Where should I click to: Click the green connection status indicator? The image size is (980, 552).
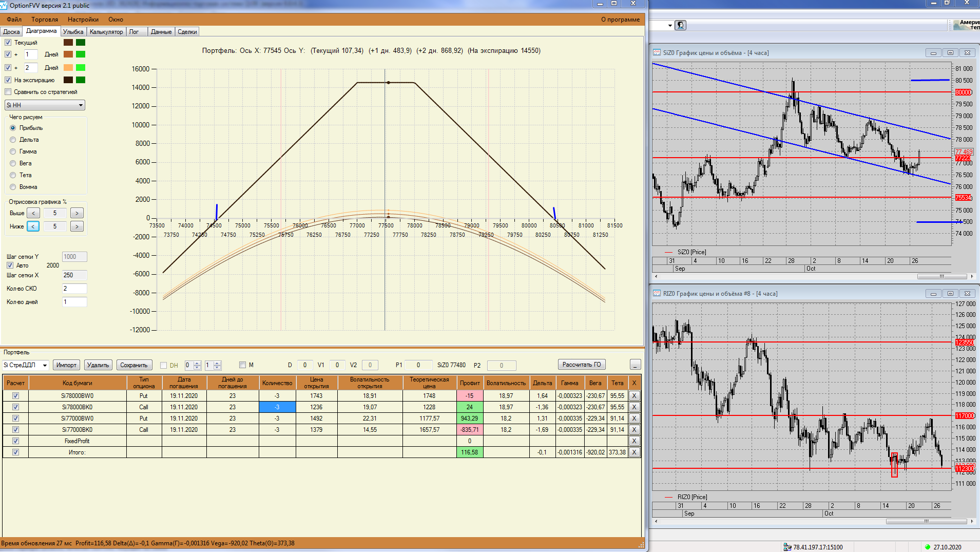click(928, 547)
